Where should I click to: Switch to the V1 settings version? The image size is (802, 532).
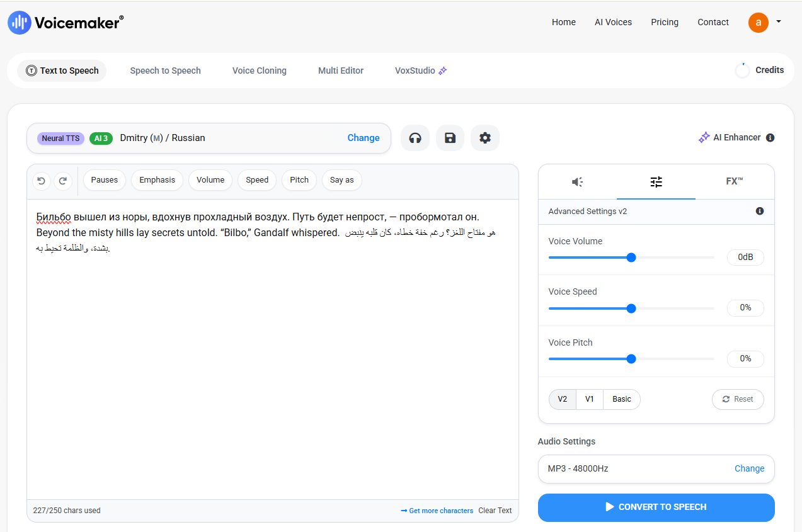[590, 399]
